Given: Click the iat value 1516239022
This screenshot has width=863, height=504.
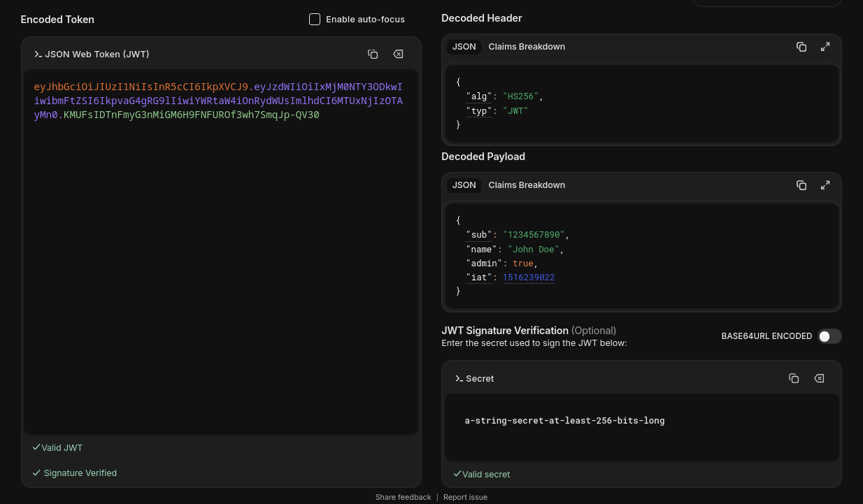Looking at the screenshot, I should tap(528, 278).
